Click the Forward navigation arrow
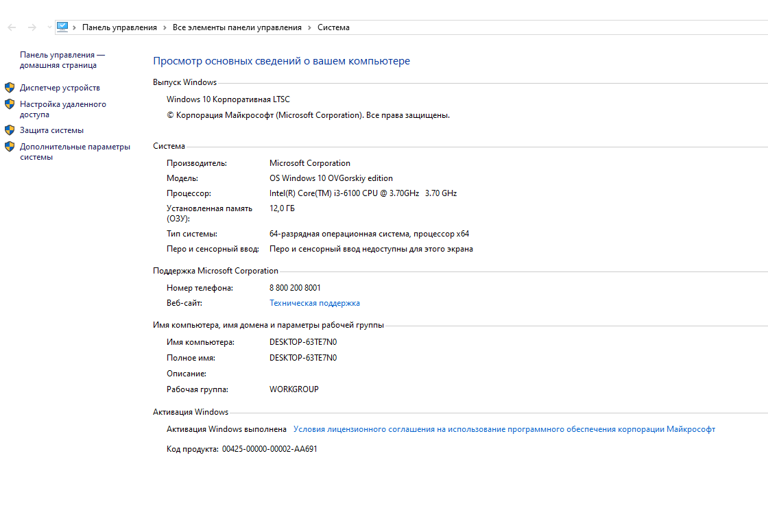768x532 pixels. pyautogui.click(x=32, y=27)
